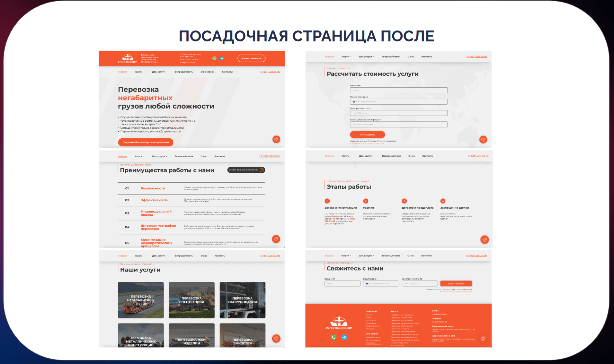Click the WhatsApp icon in the orange header
The height and width of the screenshot is (364, 614).
pyautogui.click(x=214, y=58)
